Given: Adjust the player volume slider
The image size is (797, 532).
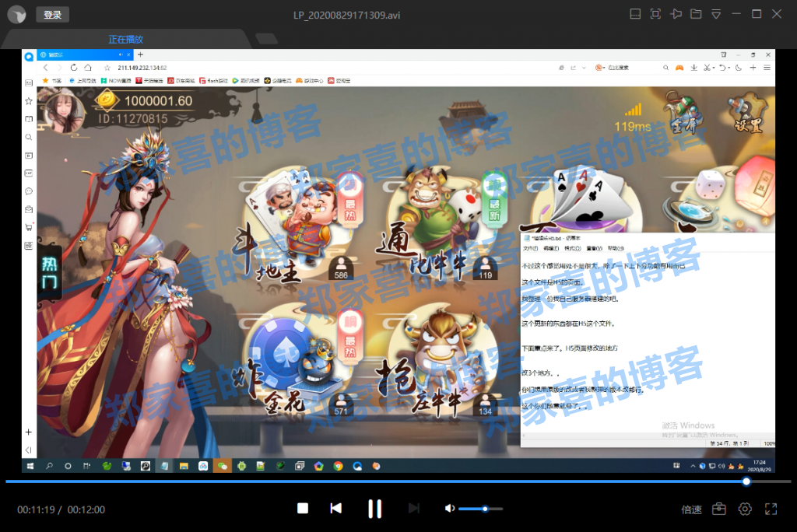Looking at the screenshot, I should click(480, 509).
